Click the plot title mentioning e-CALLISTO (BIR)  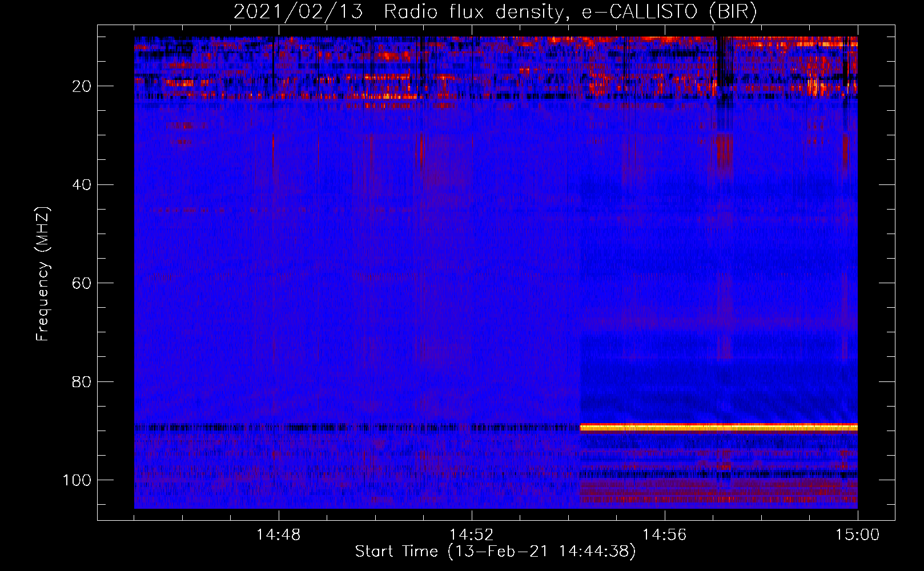[495, 12]
